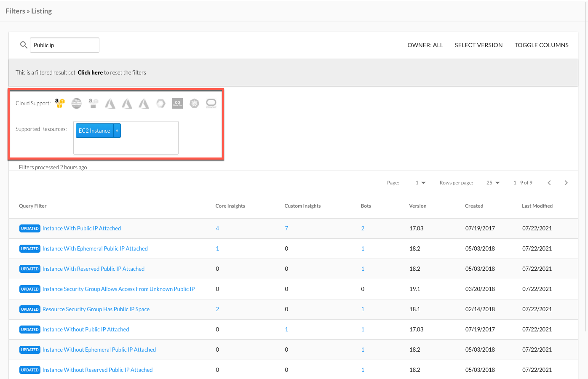Click Core Insights count 4 link
The image size is (588, 379).
[217, 228]
